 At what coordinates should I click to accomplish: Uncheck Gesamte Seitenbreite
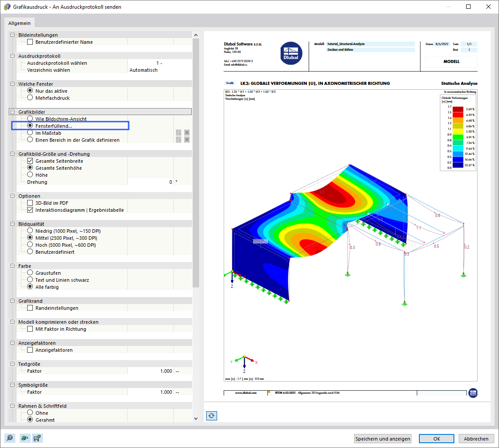pos(30,161)
